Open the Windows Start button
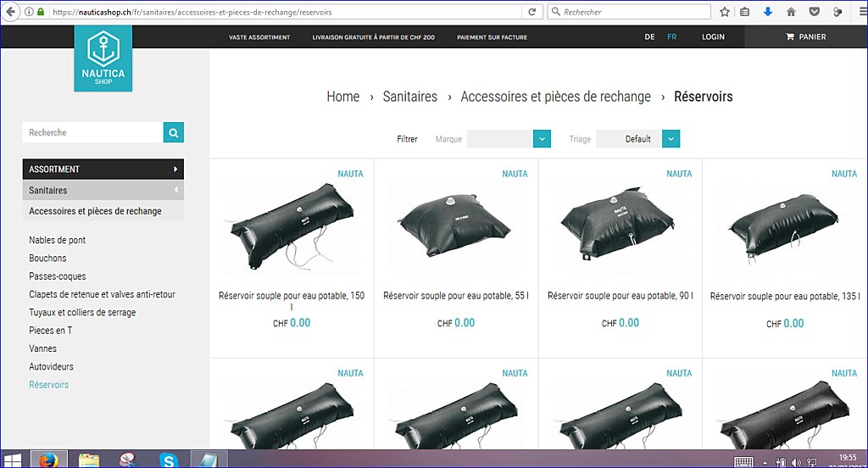This screenshot has height=468, width=868. tap(12, 460)
